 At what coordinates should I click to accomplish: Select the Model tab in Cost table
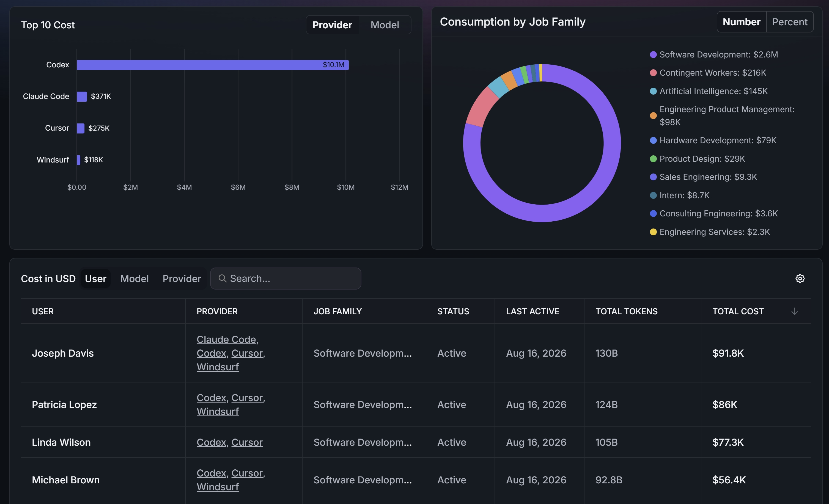(134, 279)
